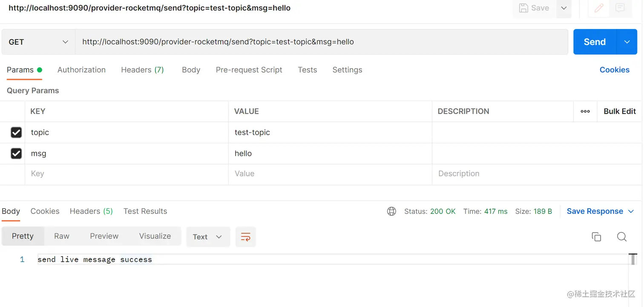Viewport: 644px width, 307px height.
Task: Open the response Cookies tab
Action: [45, 211]
